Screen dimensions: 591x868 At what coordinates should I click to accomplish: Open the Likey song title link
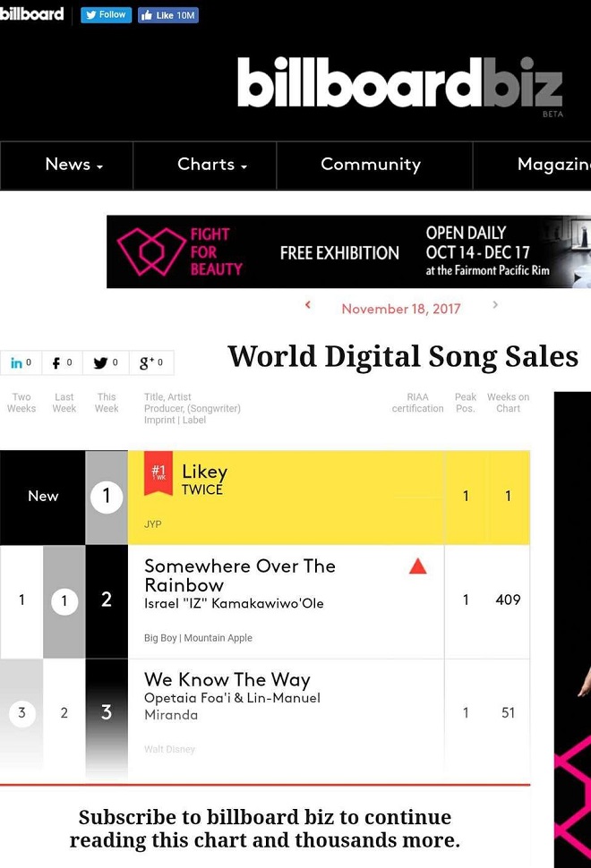[204, 471]
